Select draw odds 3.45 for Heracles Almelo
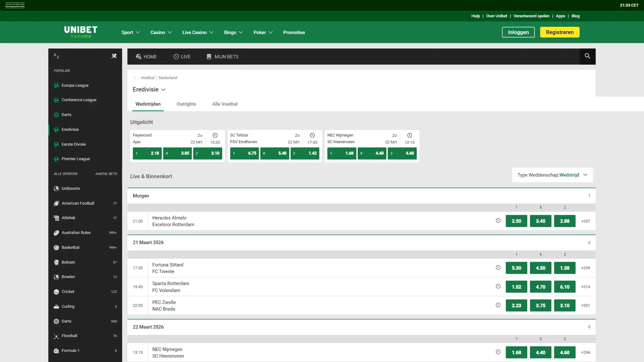The width and height of the screenshot is (644, 362). click(x=540, y=221)
